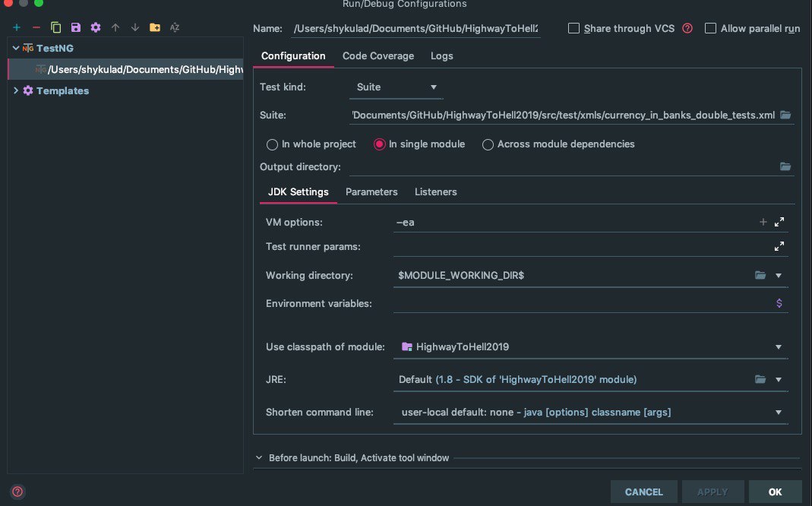Switch to Listeners tab
812x506 pixels.
[435, 191]
